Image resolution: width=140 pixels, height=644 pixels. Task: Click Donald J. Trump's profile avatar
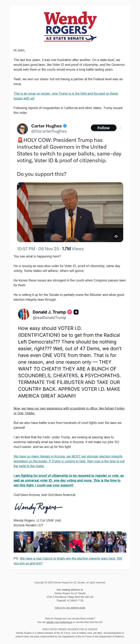tap(24, 314)
